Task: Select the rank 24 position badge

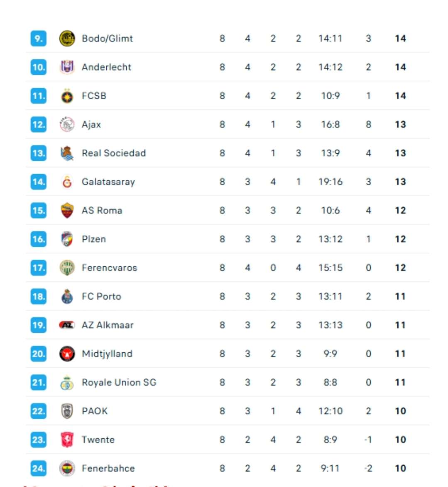Action: coord(39,468)
